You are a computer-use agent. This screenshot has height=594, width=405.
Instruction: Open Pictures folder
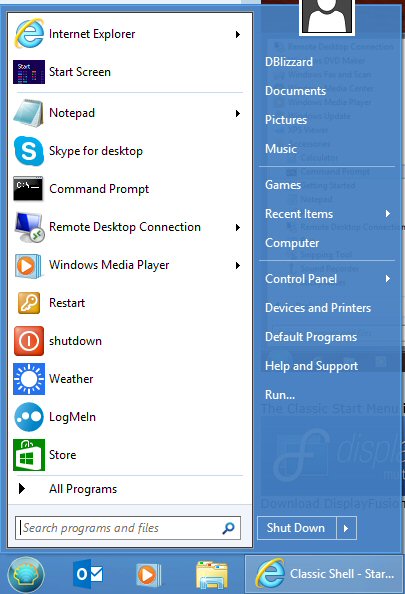click(286, 120)
